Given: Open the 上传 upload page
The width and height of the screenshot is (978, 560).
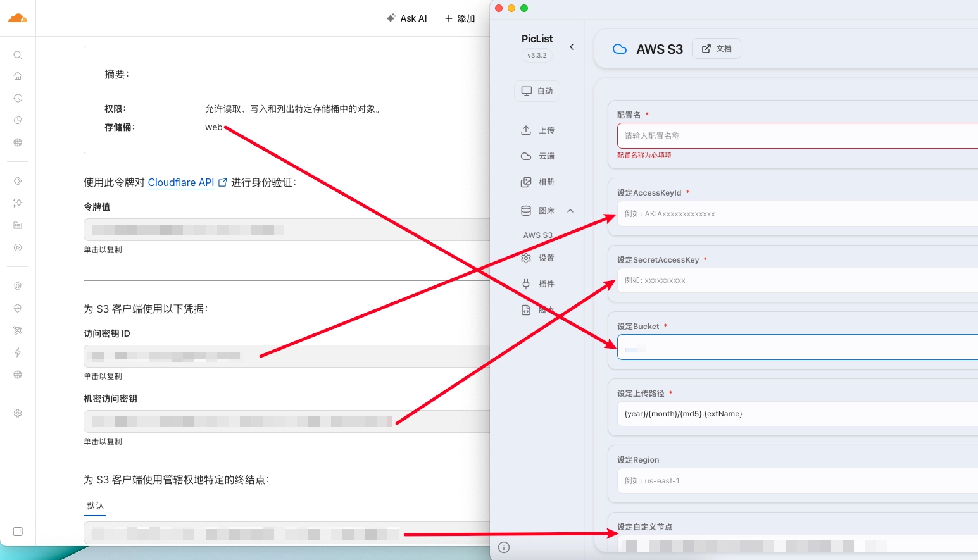Looking at the screenshot, I should [x=538, y=130].
